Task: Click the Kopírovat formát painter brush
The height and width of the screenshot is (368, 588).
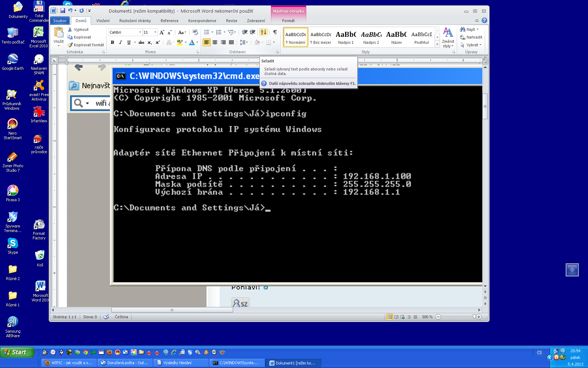Action: 70,45
